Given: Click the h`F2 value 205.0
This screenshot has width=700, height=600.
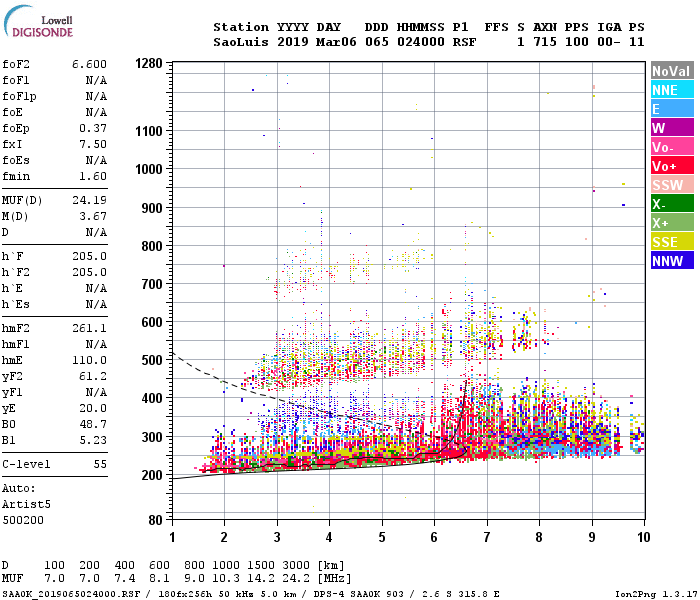Looking at the screenshot, I should (x=89, y=272).
